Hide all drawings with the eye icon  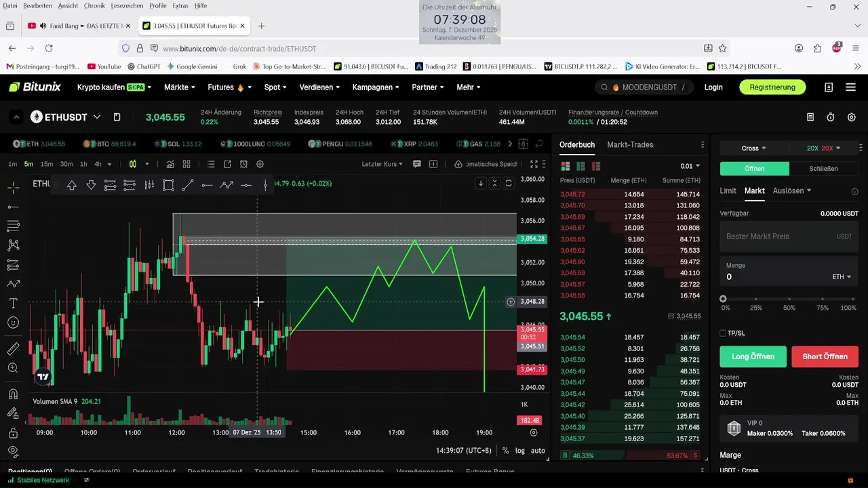(x=13, y=451)
